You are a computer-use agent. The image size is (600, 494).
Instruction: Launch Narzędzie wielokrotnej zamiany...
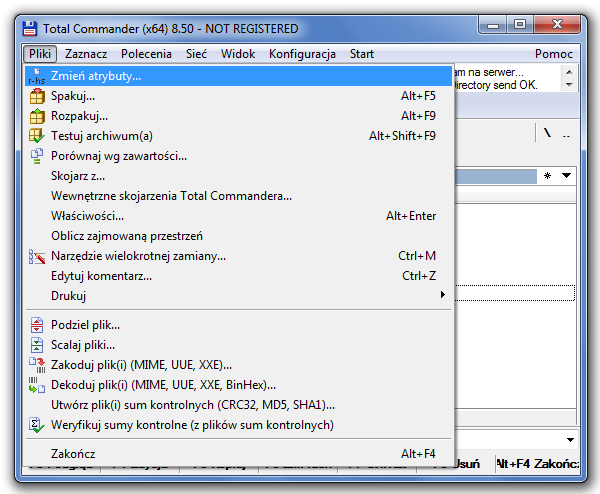[x=238, y=256]
